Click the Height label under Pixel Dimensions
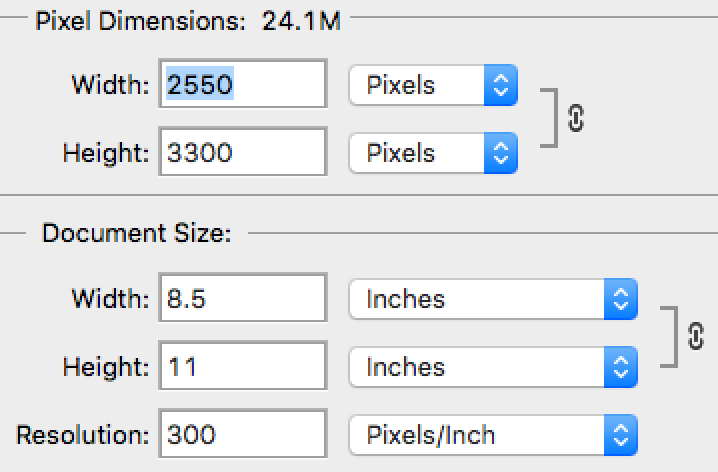 106,153
